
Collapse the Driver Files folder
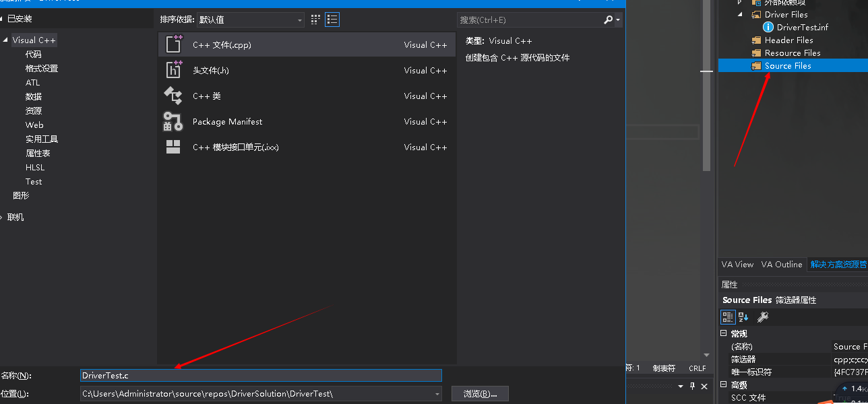pos(739,14)
